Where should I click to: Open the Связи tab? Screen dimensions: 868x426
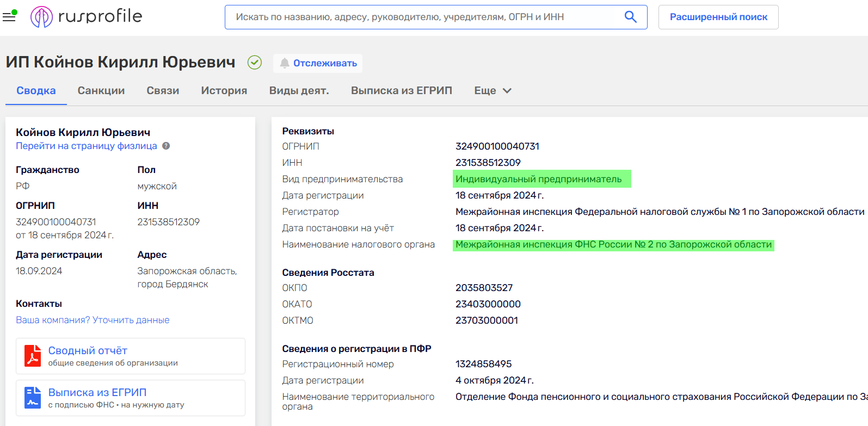(x=163, y=90)
